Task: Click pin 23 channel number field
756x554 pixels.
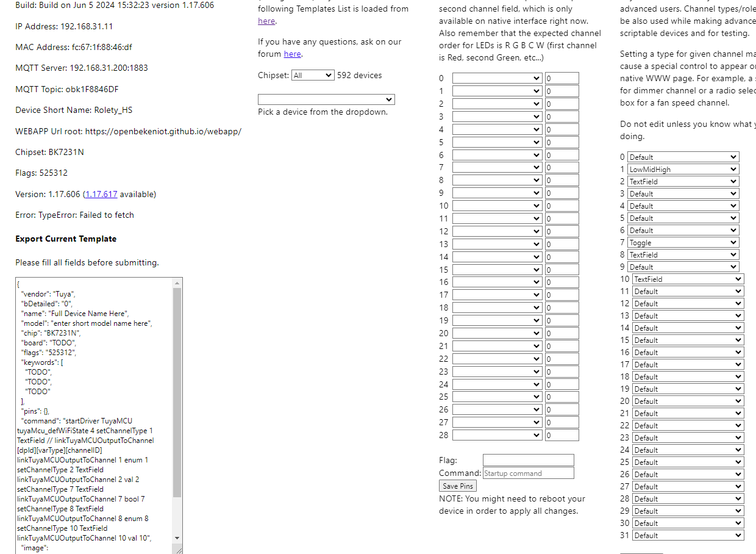Action: pos(562,372)
